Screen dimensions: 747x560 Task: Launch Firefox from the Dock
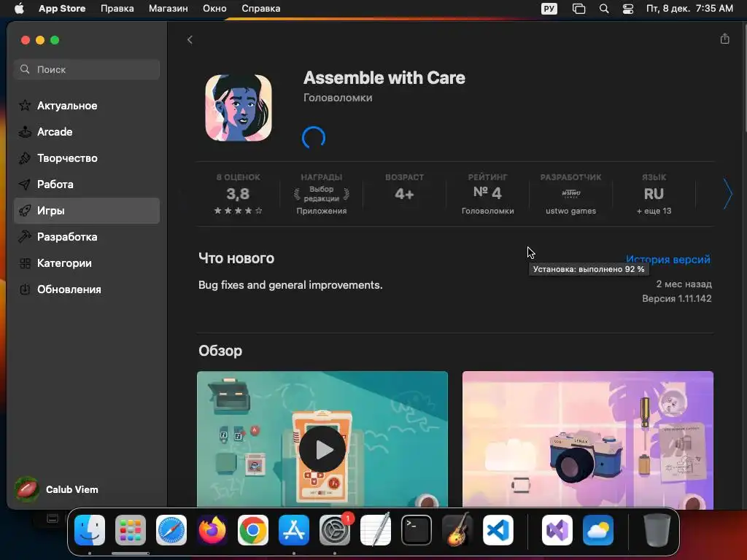tap(212, 530)
